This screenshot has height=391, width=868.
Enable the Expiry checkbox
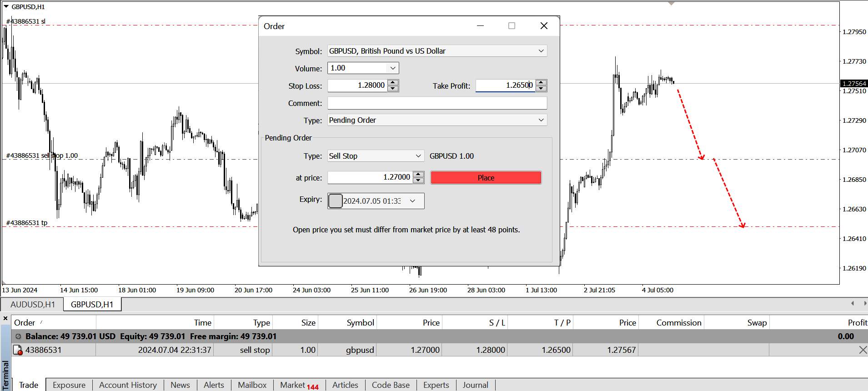[335, 201]
